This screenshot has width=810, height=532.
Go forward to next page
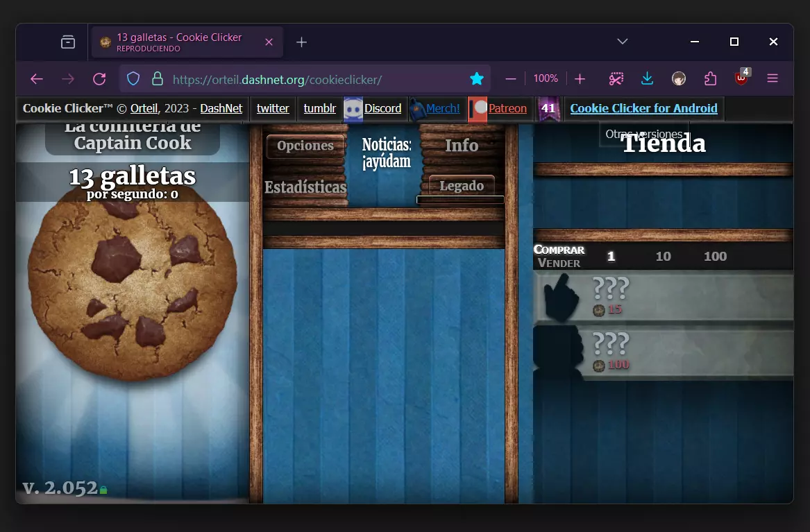tap(67, 79)
